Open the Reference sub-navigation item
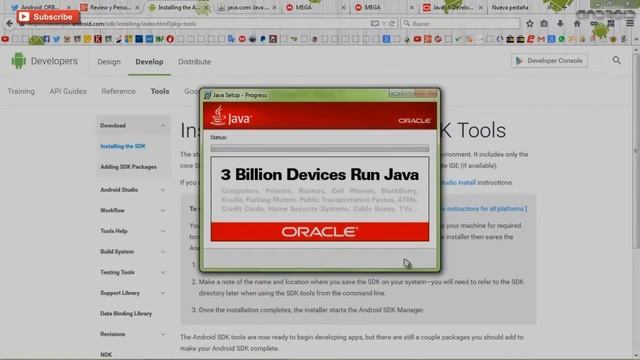 click(x=118, y=91)
